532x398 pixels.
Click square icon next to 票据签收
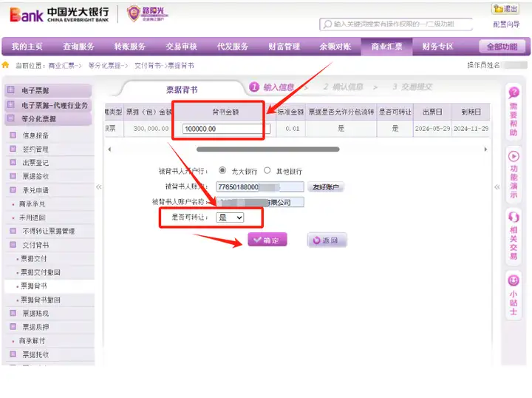coord(13,176)
